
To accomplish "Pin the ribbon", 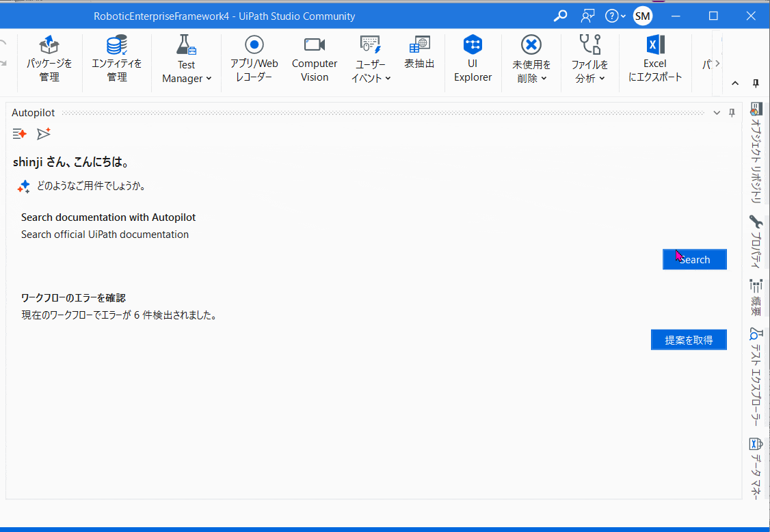I will click(x=756, y=83).
